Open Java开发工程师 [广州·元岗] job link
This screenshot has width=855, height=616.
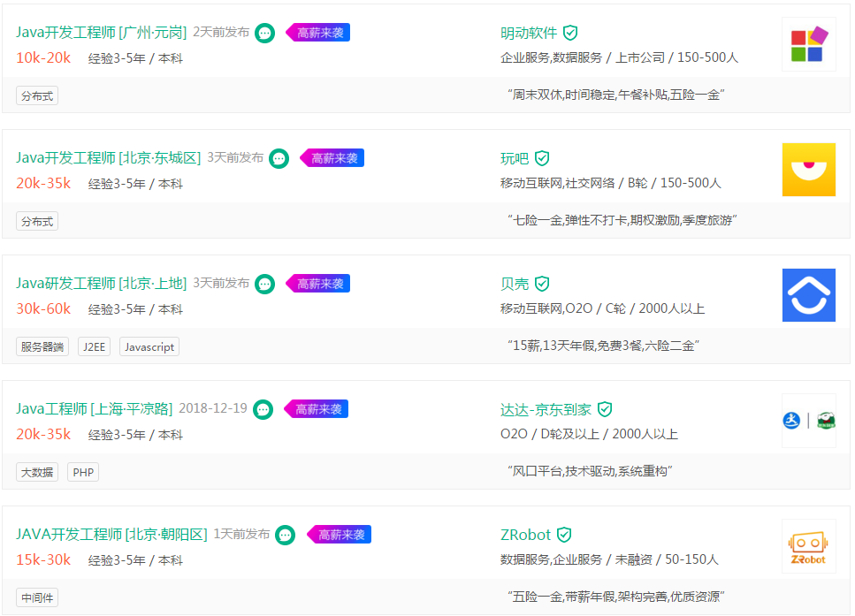click(x=102, y=32)
